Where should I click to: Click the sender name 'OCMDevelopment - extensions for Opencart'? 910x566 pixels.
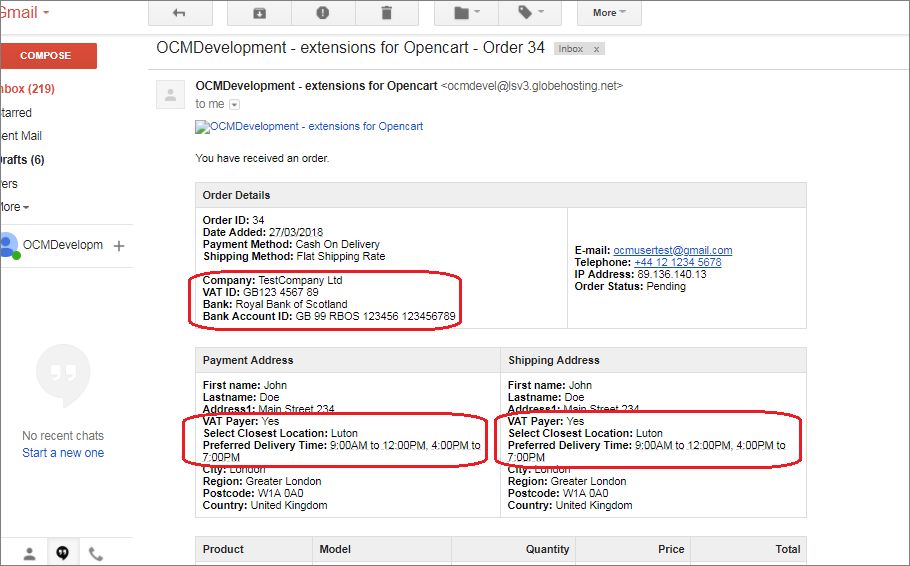coord(316,86)
